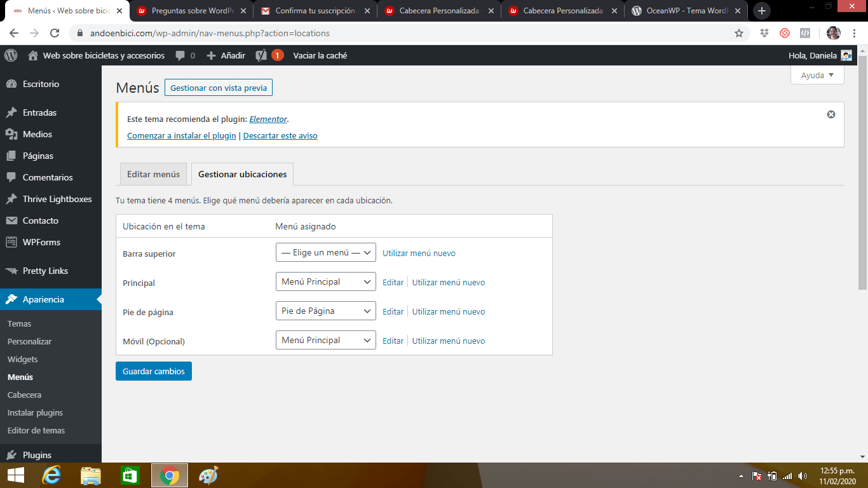This screenshot has width=868, height=488.
Task: Click Guardar cambios button
Action: click(154, 371)
